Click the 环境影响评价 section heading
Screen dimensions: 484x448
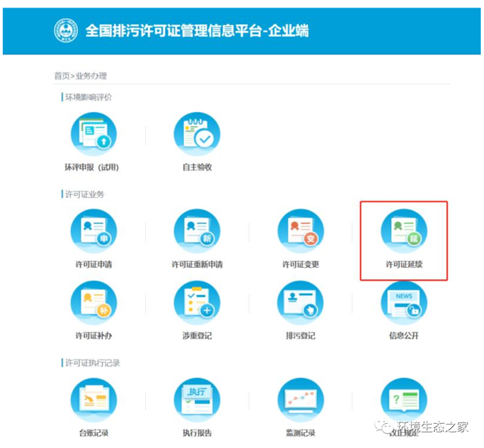pos(88,98)
